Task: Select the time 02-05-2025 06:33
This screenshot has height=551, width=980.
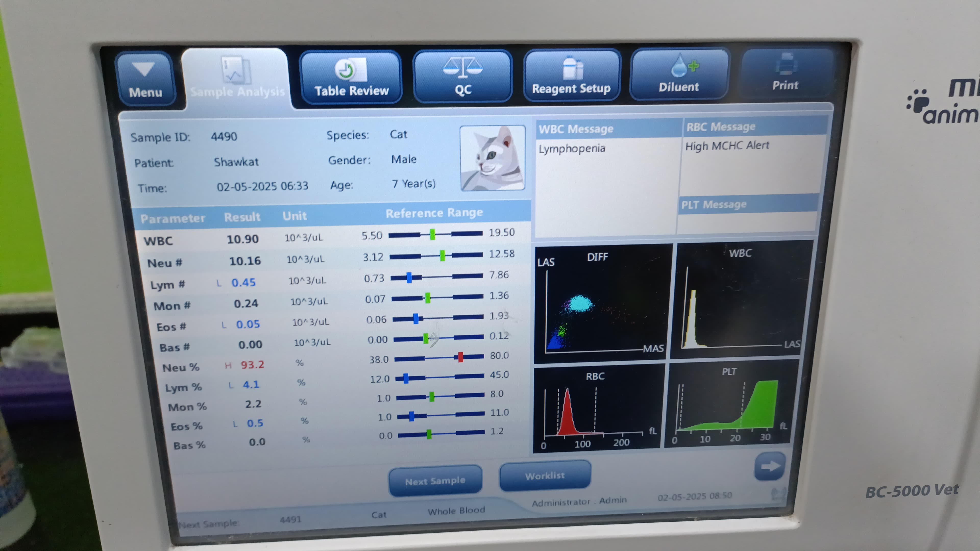Action: [262, 186]
